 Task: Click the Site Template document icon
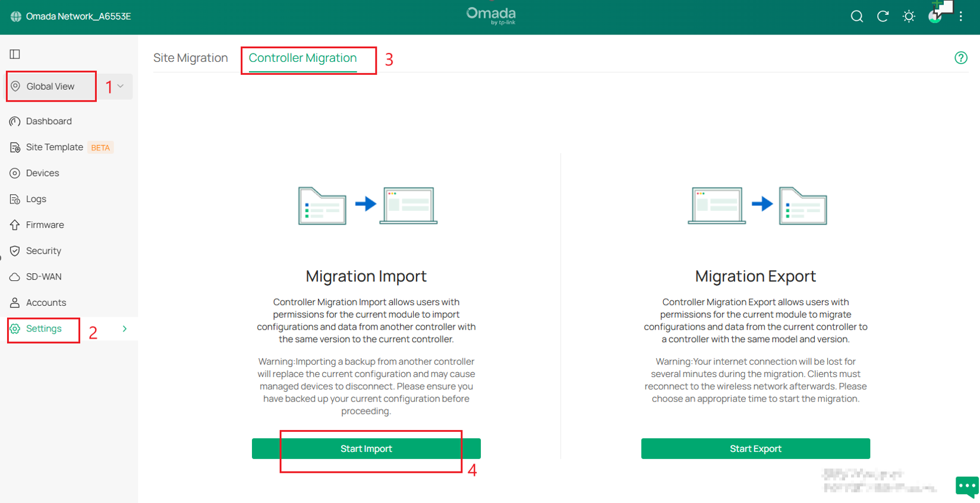pyautogui.click(x=15, y=147)
